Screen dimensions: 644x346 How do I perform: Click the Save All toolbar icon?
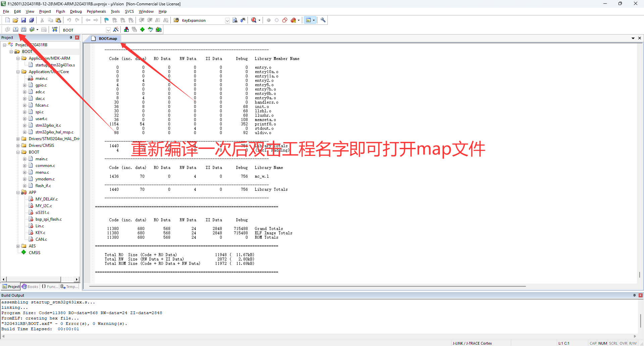coord(32,20)
